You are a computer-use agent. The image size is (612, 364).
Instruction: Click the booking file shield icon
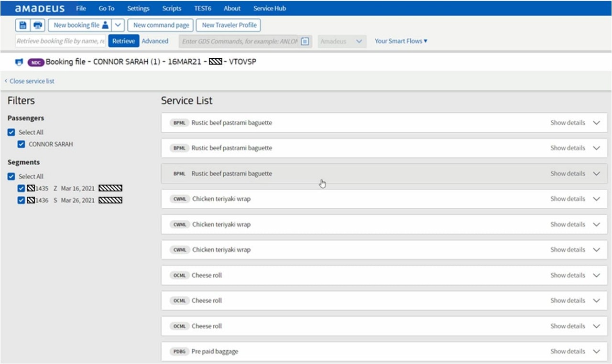tap(19, 62)
